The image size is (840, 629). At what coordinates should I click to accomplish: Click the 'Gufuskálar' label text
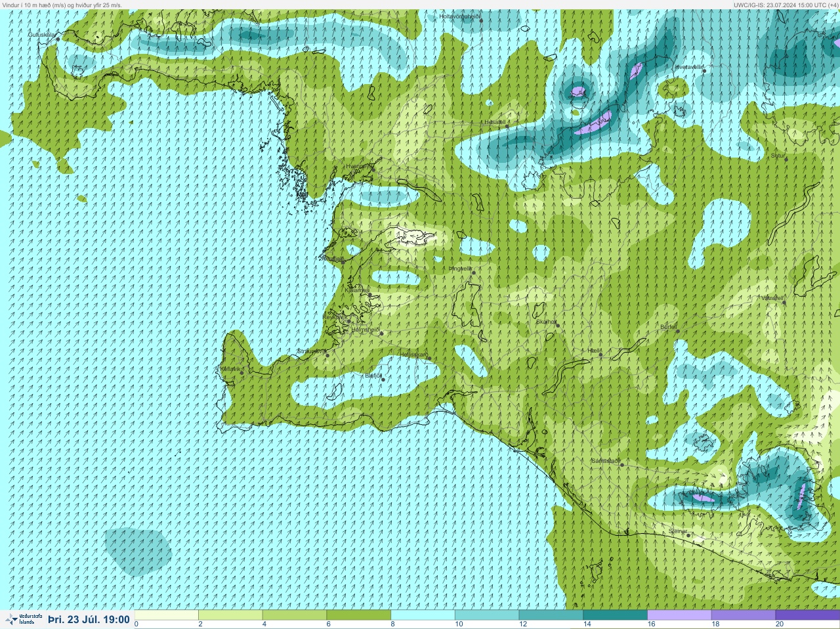(43, 34)
